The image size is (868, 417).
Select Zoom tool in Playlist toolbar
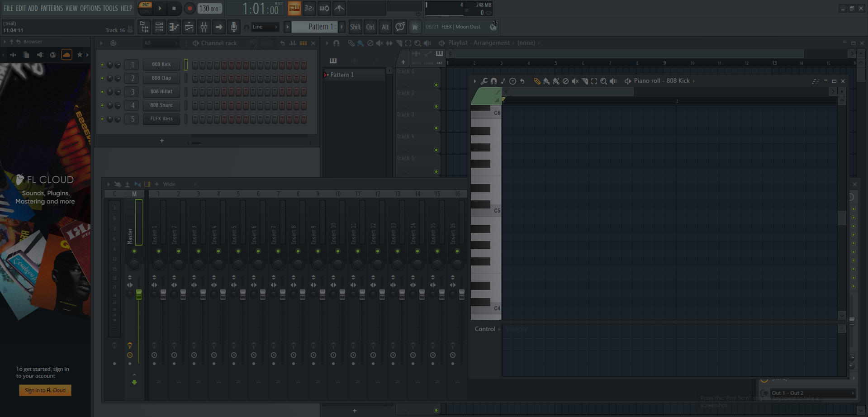click(418, 43)
